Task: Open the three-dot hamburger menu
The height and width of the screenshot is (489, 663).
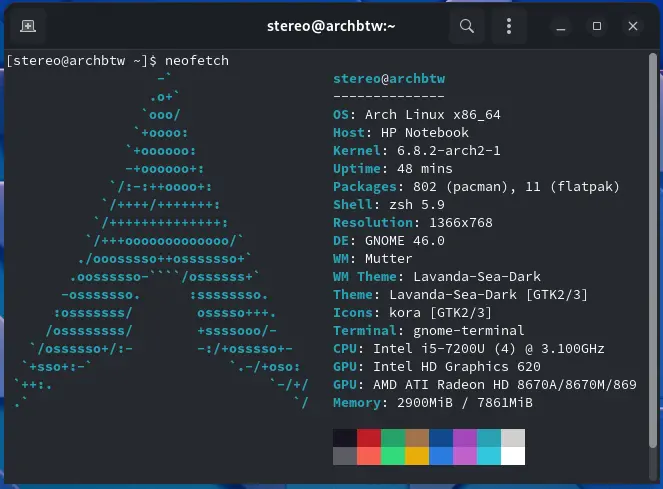Action: pos(509,26)
